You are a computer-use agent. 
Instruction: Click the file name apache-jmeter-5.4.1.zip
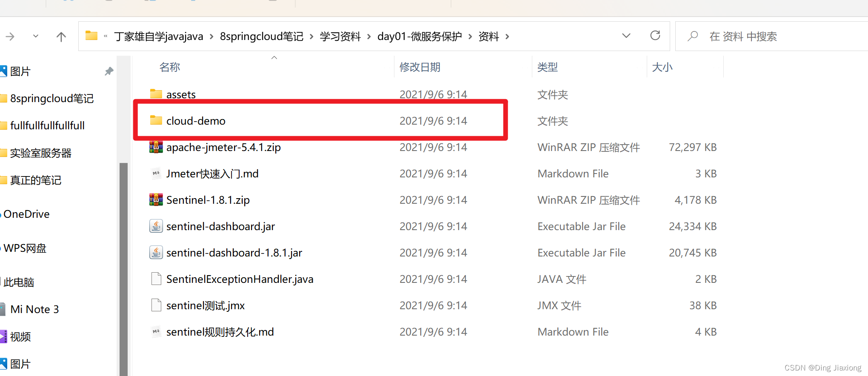click(x=223, y=147)
